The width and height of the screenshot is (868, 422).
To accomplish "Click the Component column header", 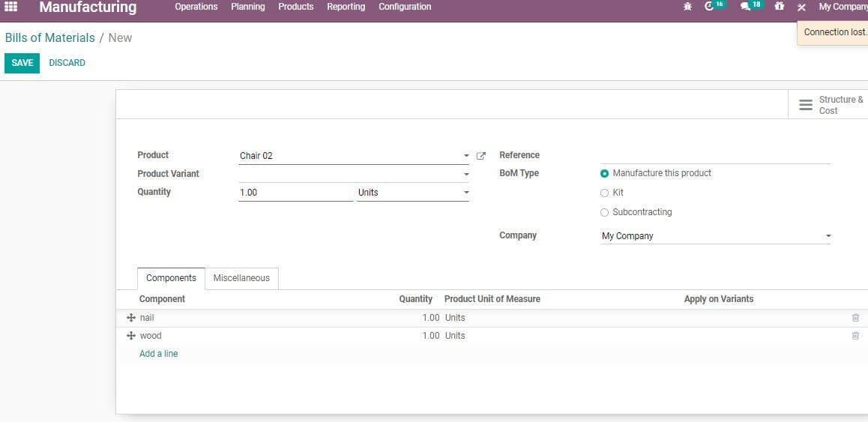I will [x=162, y=299].
